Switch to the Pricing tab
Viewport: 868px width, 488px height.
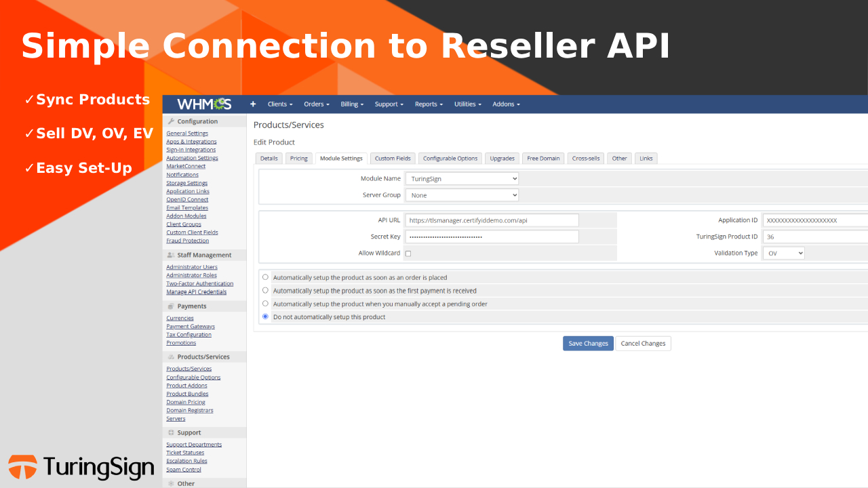click(x=299, y=159)
